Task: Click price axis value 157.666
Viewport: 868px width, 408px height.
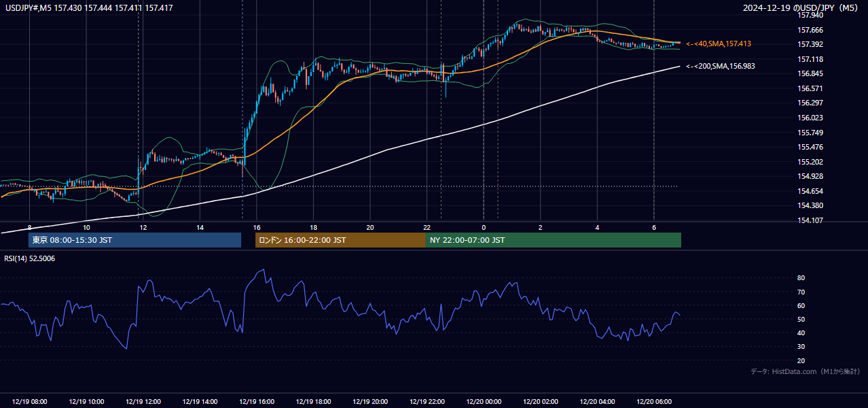Action: tap(810, 30)
